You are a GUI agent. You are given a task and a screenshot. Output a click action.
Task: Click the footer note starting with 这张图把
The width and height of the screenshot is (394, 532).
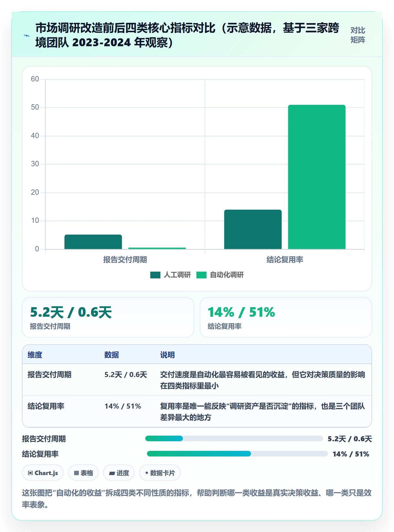197,498
